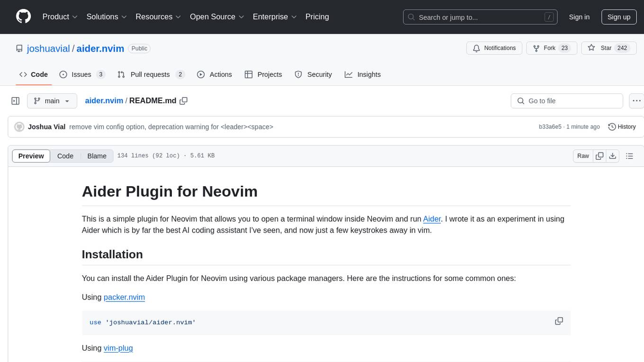Image resolution: width=644 pixels, height=362 pixels.
Task: Expand the file tree side panel
Action: (x=15, y=101)
